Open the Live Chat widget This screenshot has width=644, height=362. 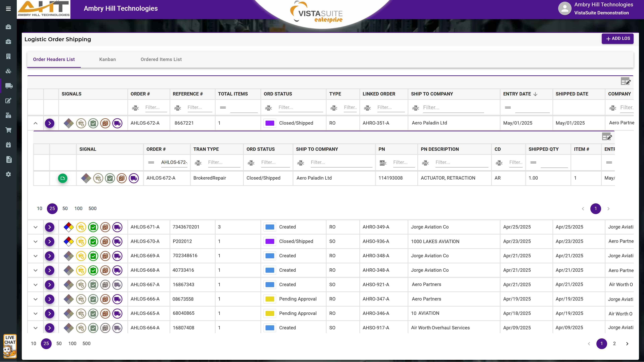10,346
